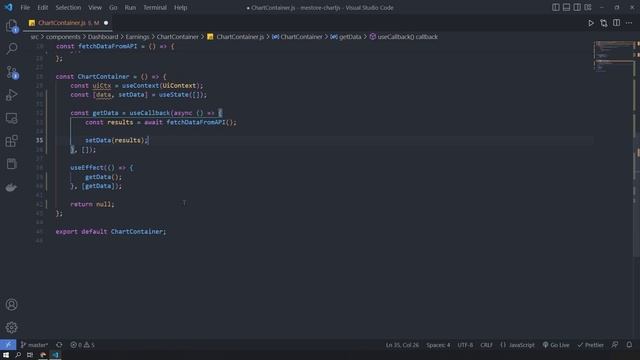
Task: Click 'getData' in the useCallback declaration line
Action: 105,113
